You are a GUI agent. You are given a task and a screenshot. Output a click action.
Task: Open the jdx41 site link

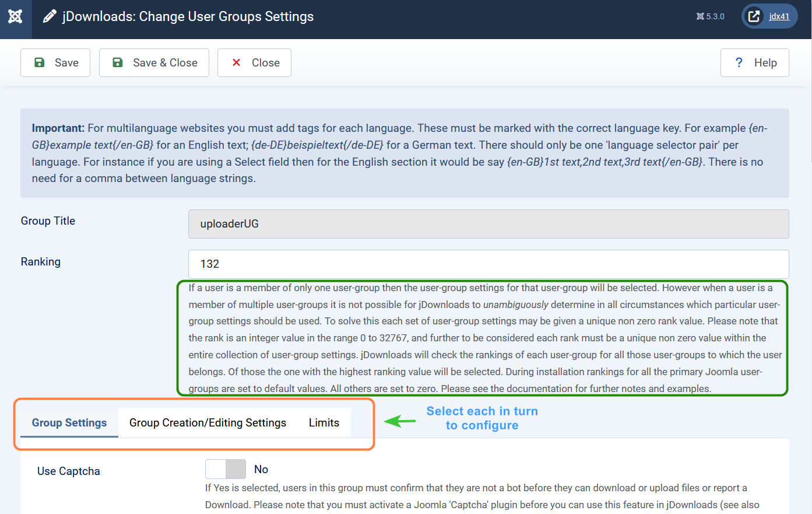click(779, 16)
